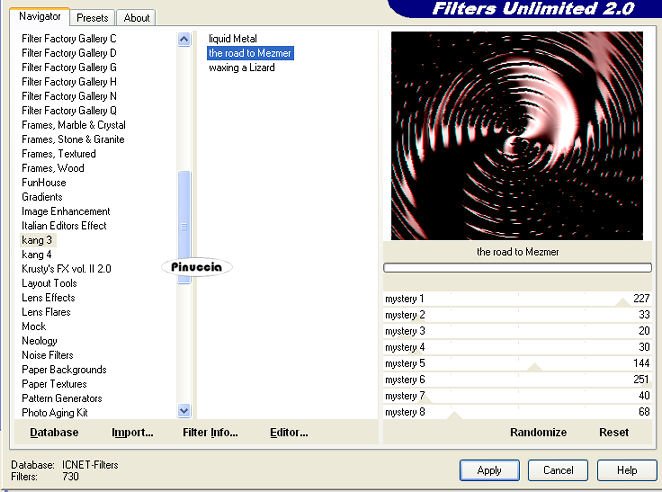The image size is (662, 492).
Task: Adjust the mystery 6 slider
Action: [517, 379]
